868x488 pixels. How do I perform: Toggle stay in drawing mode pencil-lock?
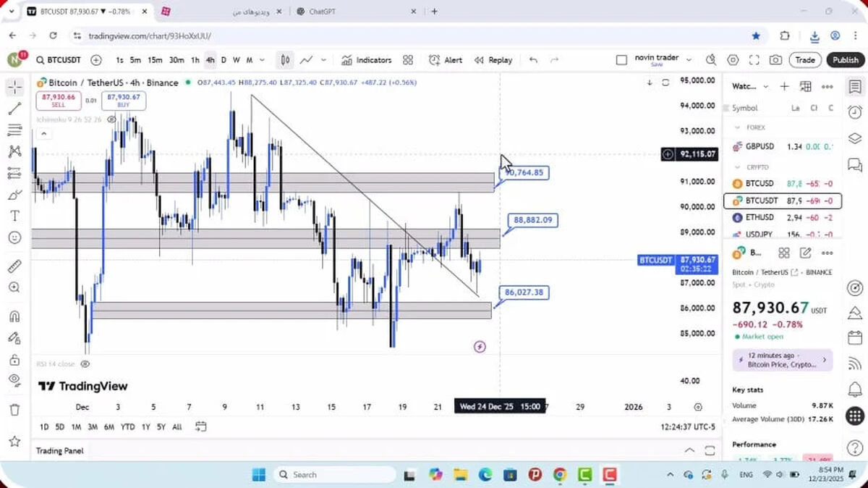point(14,337)
